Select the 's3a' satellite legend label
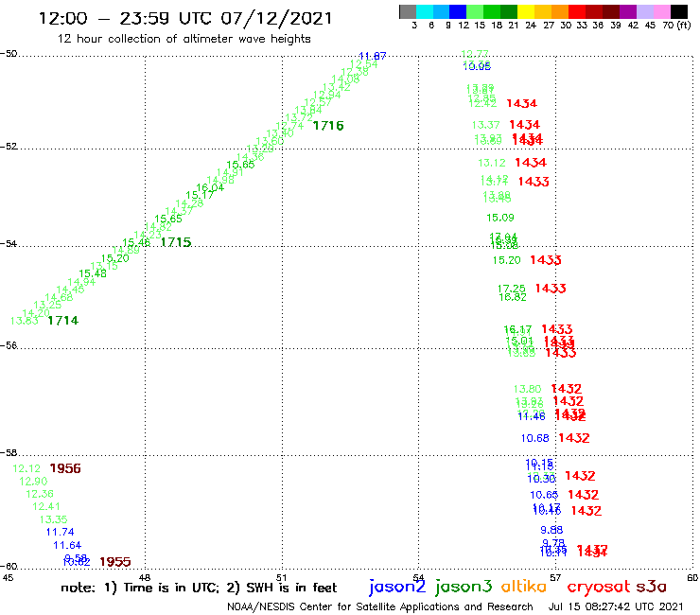The width and height of the screenshot is (700, 615). [x=651, y=587]
